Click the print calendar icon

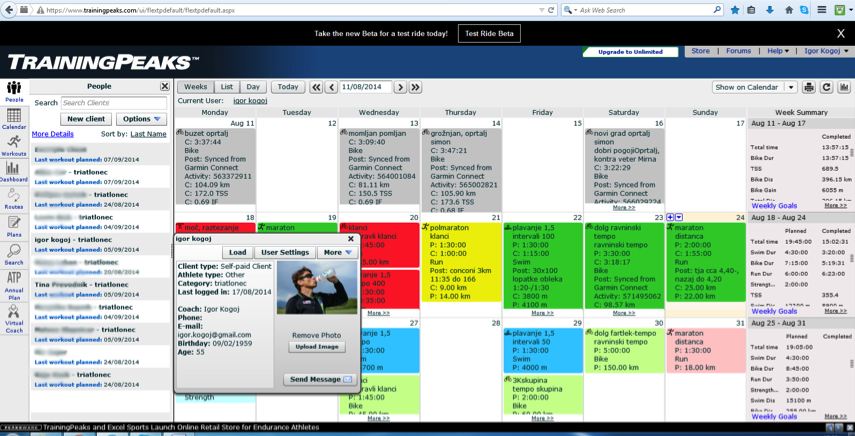pyautogui.click(x=809, y=88)
